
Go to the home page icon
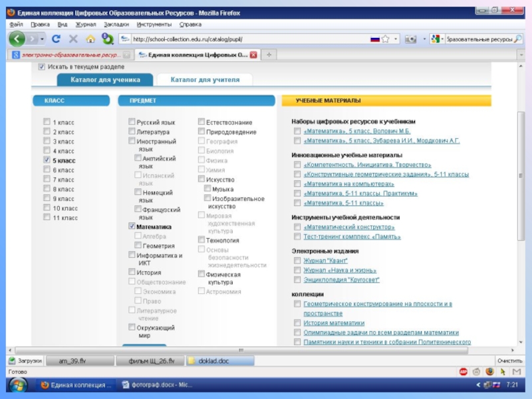(x=90, y=39)
